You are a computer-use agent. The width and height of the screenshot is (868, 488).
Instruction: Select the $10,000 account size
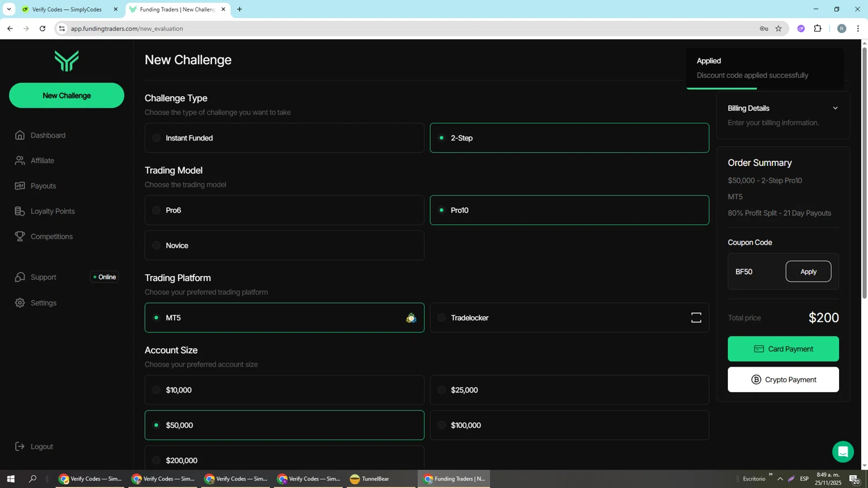[284, 390]
